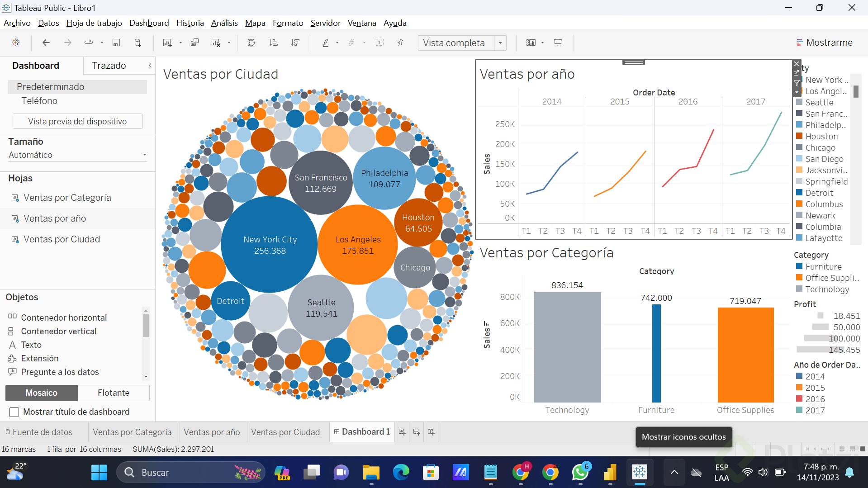Click the save icon in toolbar

pyautogui.click(x=116, y=43)
